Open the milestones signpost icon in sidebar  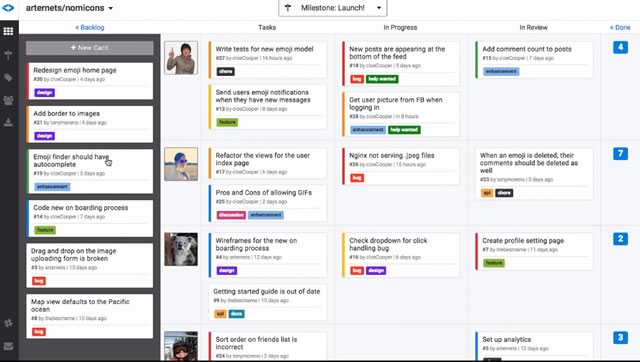(x=8, y=55)
